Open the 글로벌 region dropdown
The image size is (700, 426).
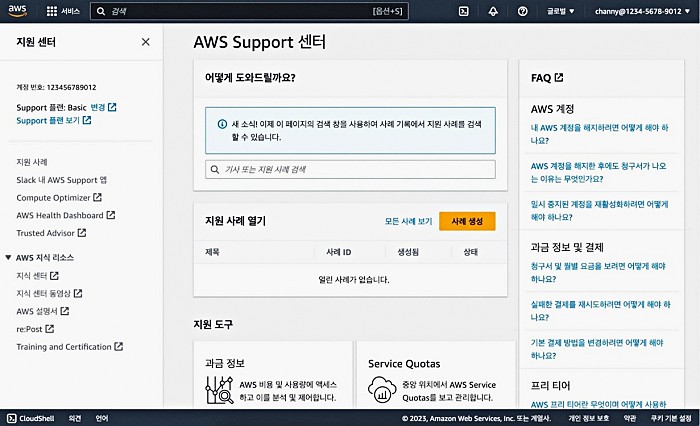(561, 11)
